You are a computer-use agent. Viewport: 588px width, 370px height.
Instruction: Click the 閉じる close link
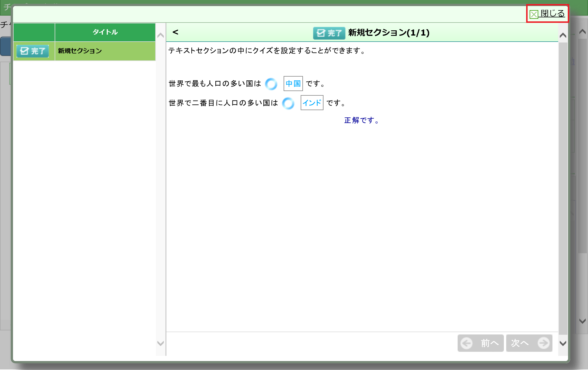pos(552,13)
